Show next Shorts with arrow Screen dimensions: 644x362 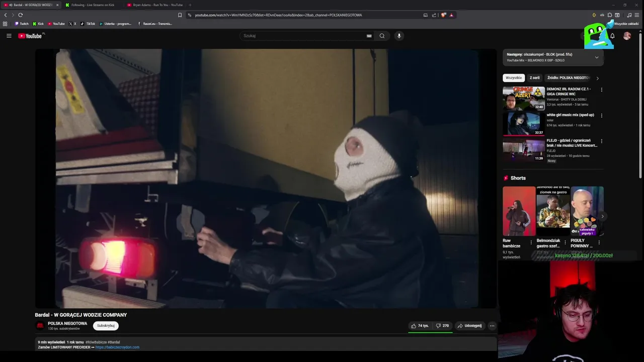coord(602,216)
